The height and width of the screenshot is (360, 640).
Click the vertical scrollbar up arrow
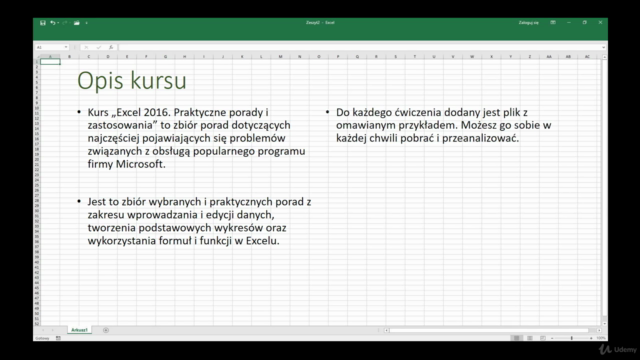(x=604, y=57)
